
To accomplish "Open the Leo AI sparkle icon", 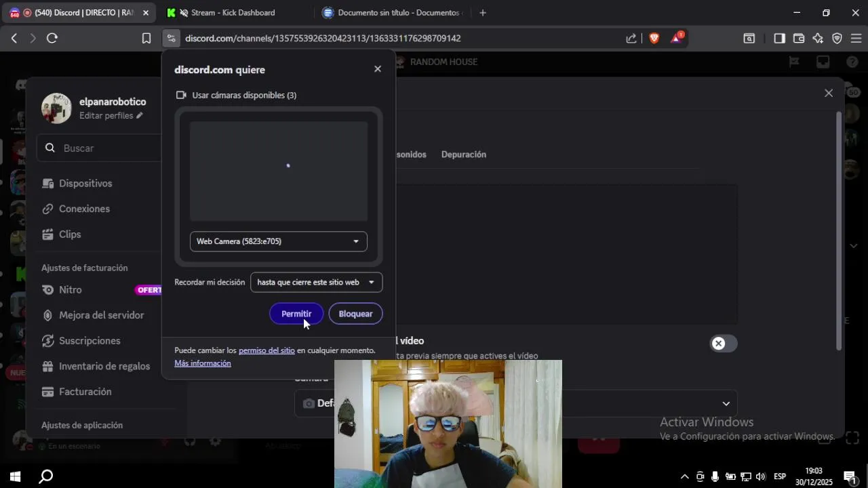I will point(818,39).
